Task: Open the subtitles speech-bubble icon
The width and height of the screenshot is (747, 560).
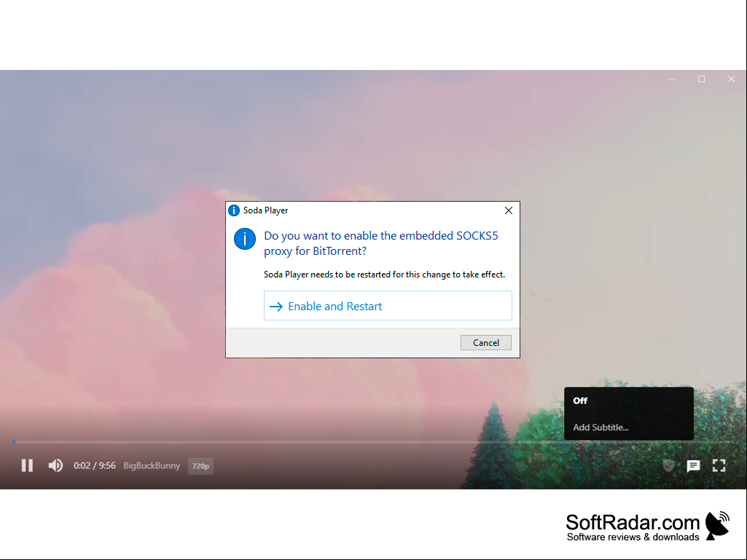Action: coord(693,466)
